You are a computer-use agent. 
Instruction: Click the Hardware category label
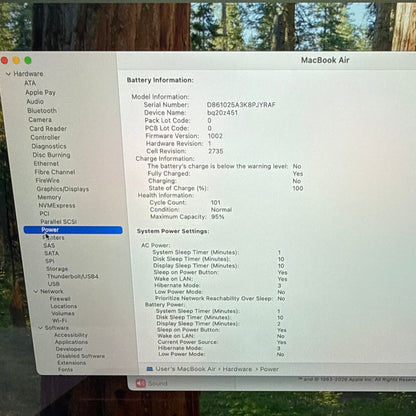(x=28, y=74)
